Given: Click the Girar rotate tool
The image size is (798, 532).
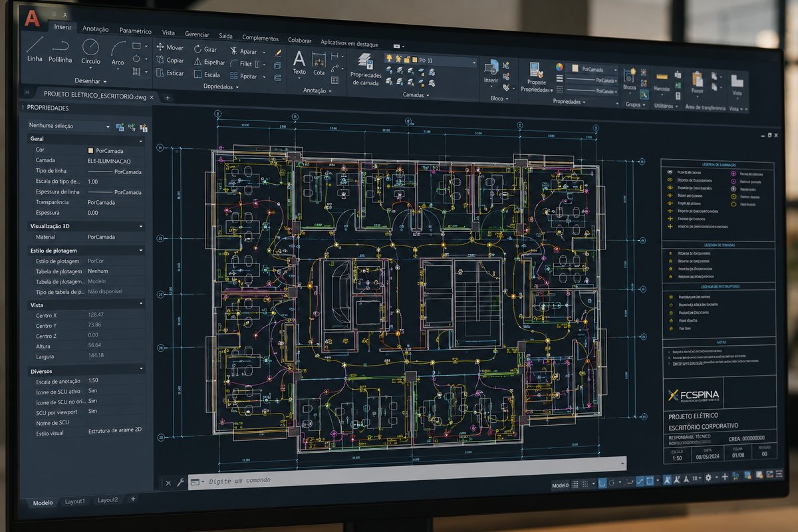Looking at the screenshot, I should [x=205, y=49].
